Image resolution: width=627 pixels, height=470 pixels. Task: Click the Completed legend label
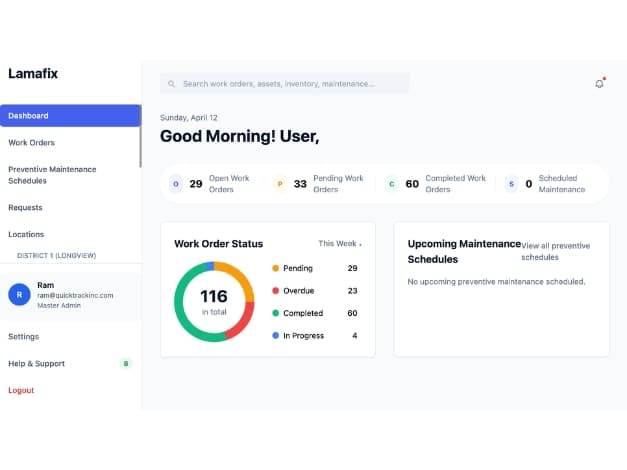[x=303, y=313]
